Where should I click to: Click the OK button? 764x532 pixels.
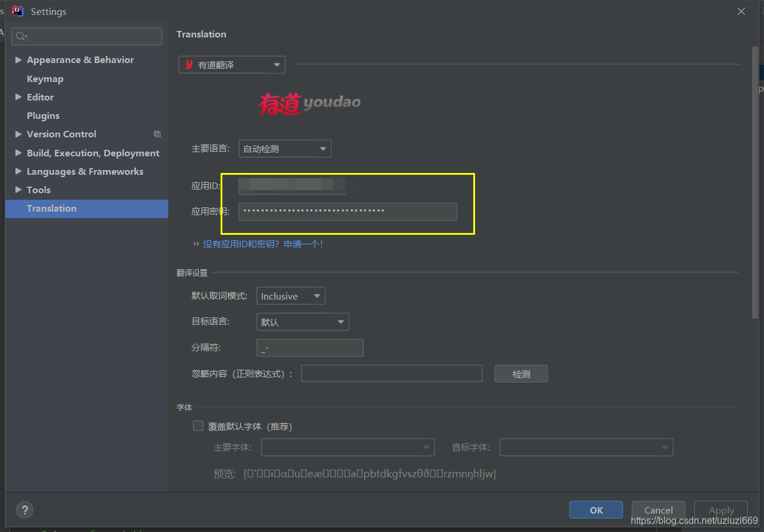(x=596, y=510)
